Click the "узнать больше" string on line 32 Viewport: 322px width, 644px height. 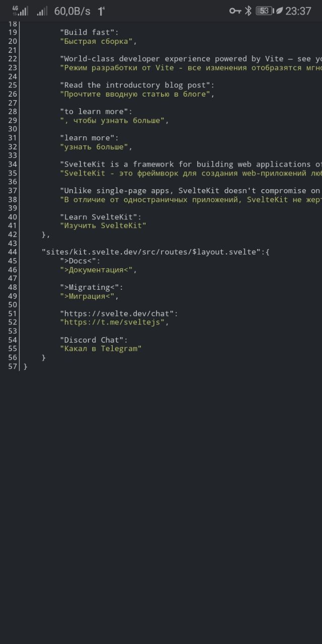[96, 147]
